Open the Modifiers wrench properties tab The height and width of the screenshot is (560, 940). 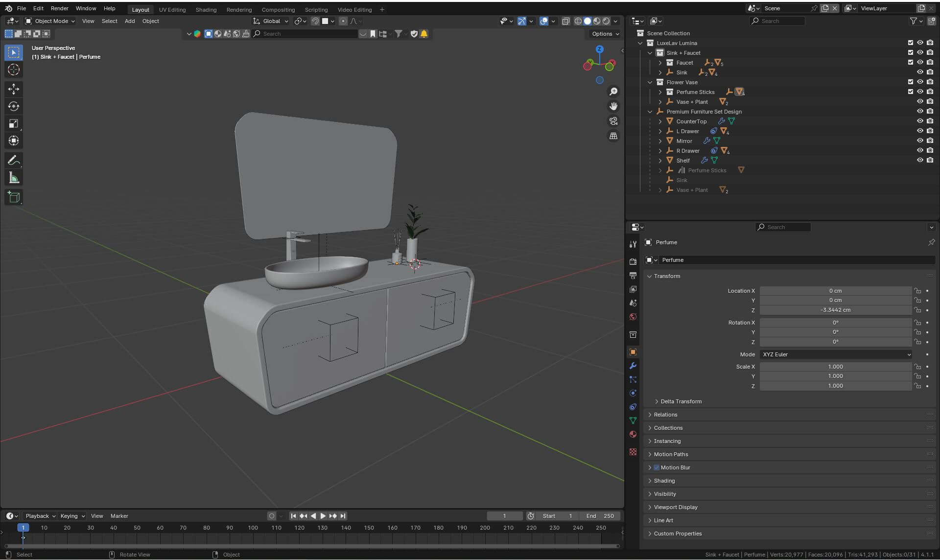click(633, 366)
